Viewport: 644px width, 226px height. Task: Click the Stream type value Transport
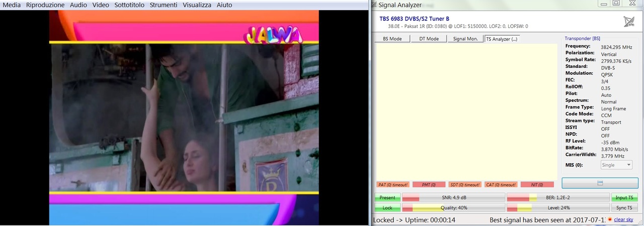tap(611, 122)
